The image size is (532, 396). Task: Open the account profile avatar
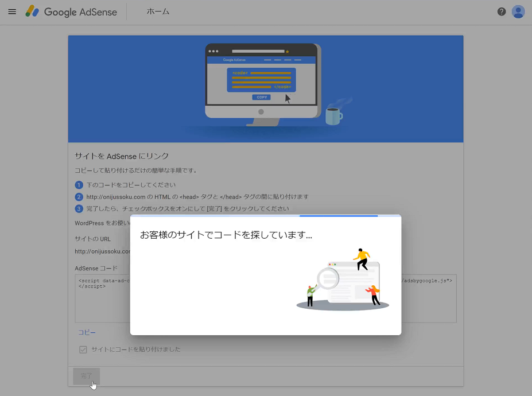coord(518,12)
